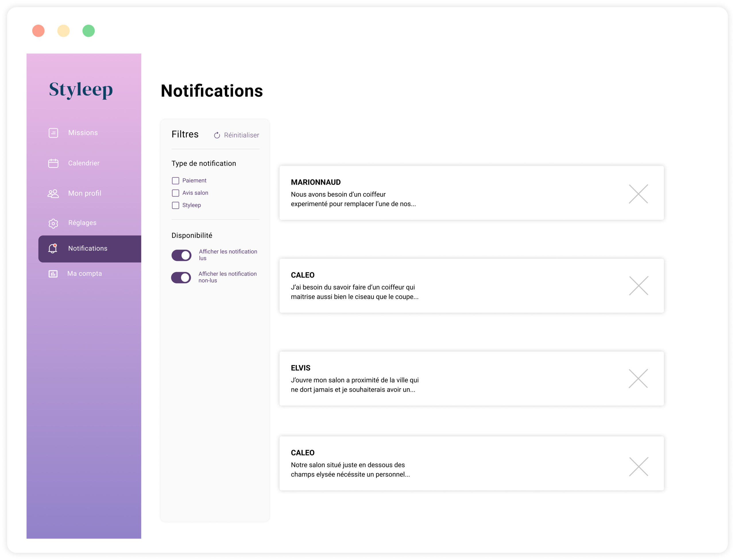Open the Mon profil menu item
Screen dimensions: 735x560
85,193
